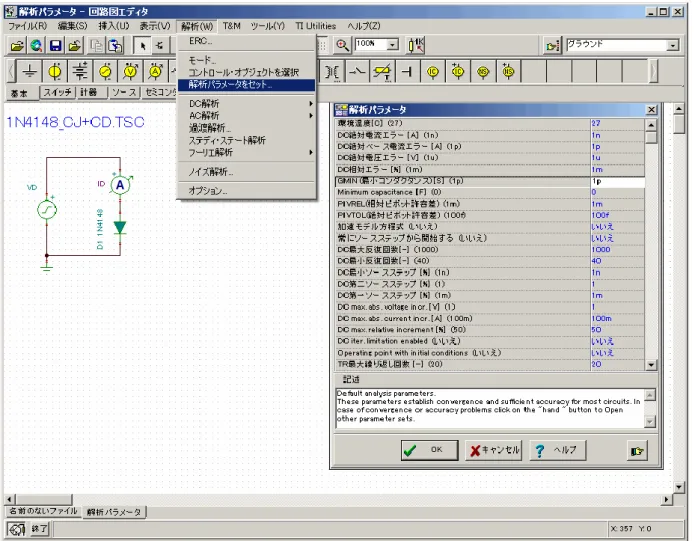The height and width of the screenshot is (541, 695).
Task: Click the Open file toolbar icon
Action: tap(17, 45)
